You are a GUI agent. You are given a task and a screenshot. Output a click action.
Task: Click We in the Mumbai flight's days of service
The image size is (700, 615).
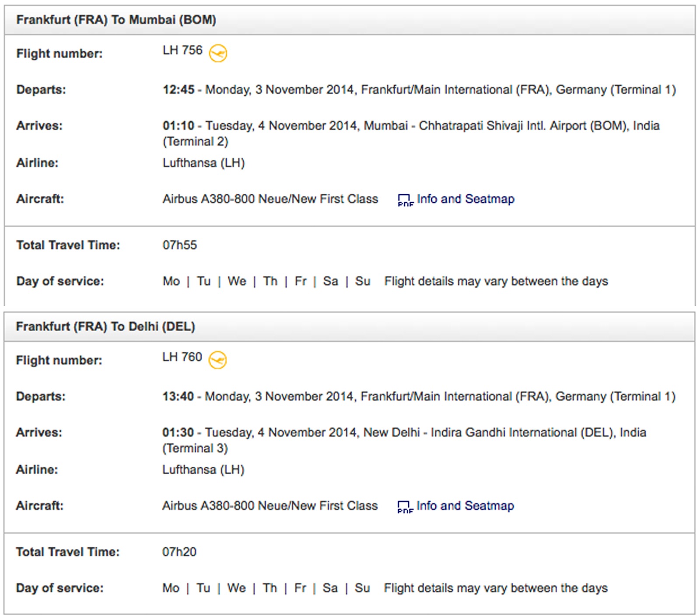[237, 281]
